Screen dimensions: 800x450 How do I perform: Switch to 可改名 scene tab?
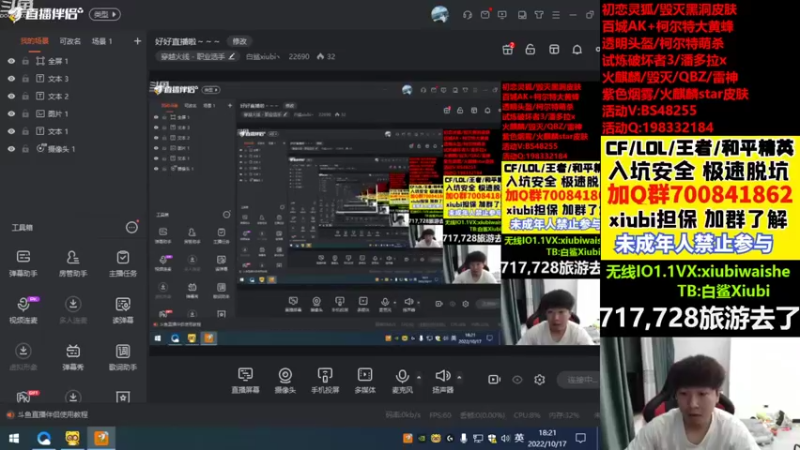(x=70, y=41)
